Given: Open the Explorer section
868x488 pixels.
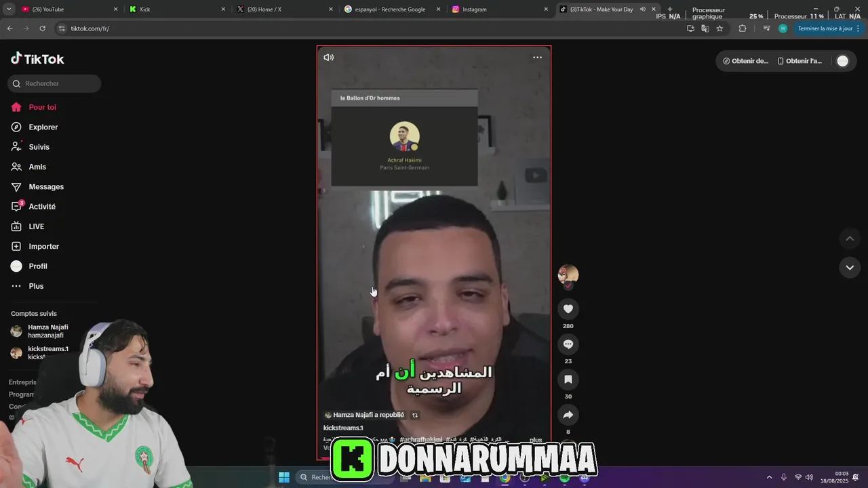Looking at the screenshot, I should pos(35,127).
